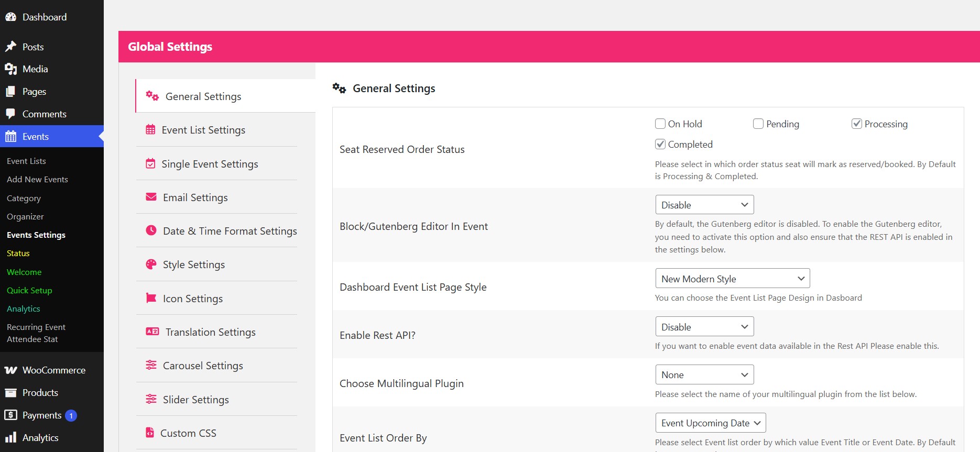Click the language icon for Translation Settings
This screenshot has width=980, height=452.
point(152,332)
